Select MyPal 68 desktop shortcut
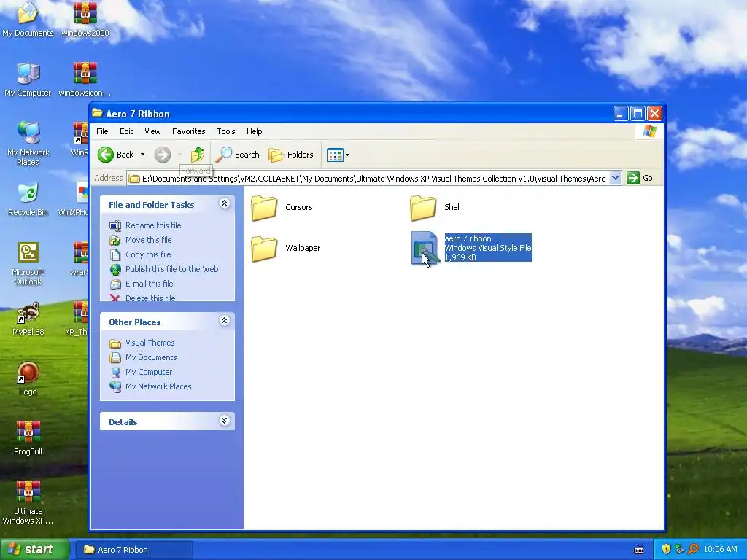The height and width of the screenshot is (560, 747). click(28, 319)
